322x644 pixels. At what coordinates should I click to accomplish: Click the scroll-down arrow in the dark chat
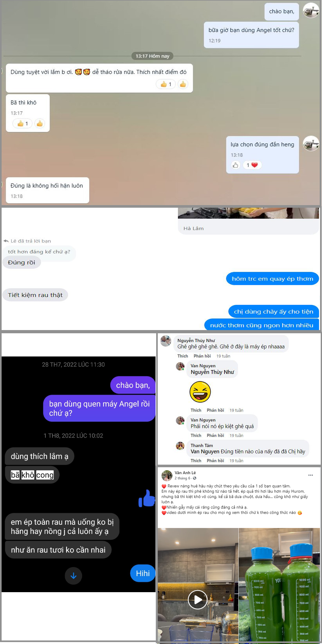point(73,576)
